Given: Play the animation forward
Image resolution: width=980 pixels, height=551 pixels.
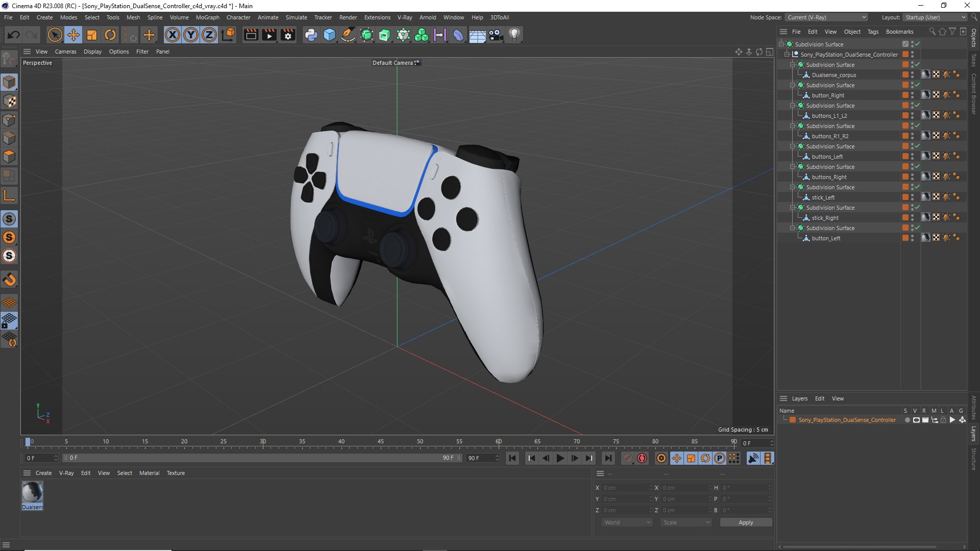Looking at the screenshot, I should [x=560, y=458].
